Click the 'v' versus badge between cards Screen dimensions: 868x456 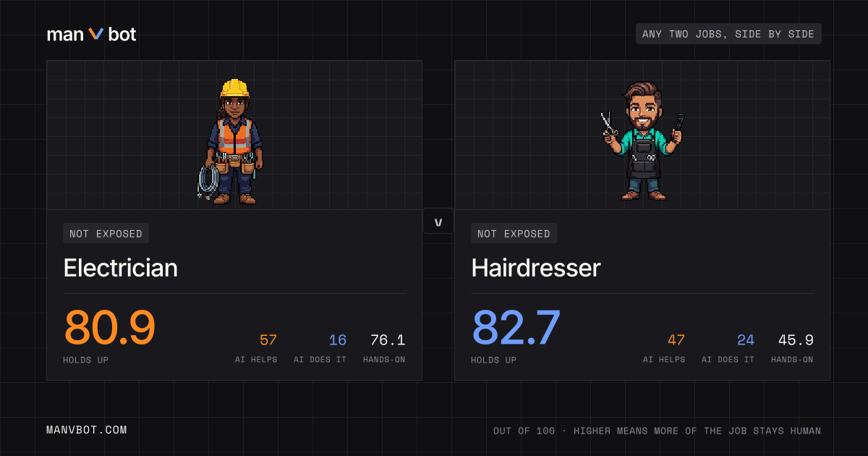point(438,221)
